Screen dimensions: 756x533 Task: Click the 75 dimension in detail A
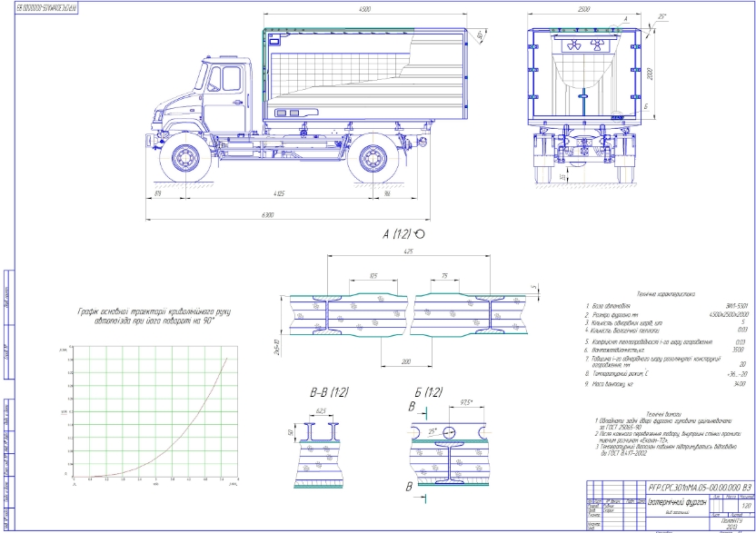pyautogui.click(x=444, y=276)
